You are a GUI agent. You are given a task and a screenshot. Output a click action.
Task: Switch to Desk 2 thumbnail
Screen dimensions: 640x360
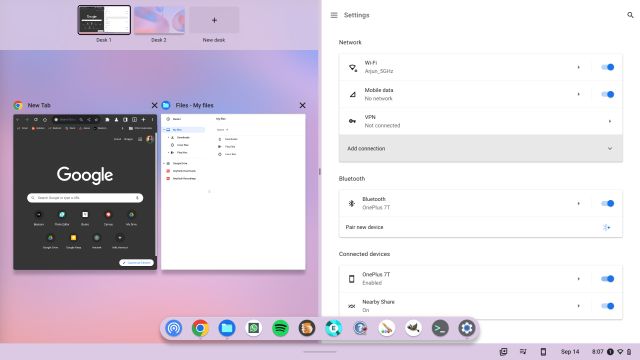point(159,20)
